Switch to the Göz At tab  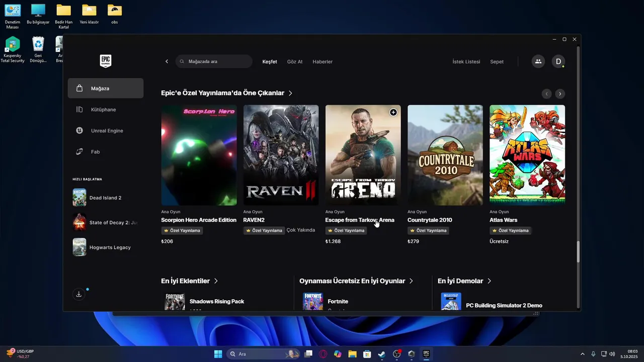point(295,62)
